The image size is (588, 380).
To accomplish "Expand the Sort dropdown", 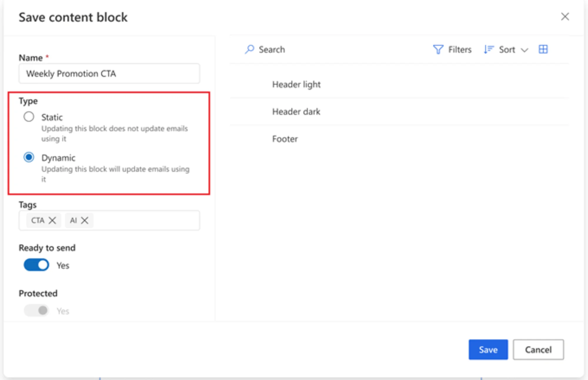I will point(525,50).
